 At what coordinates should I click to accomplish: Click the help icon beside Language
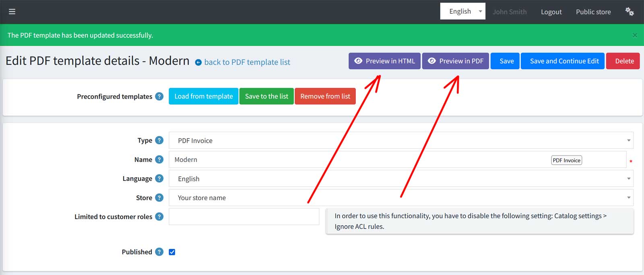click(x=159, y=179)
